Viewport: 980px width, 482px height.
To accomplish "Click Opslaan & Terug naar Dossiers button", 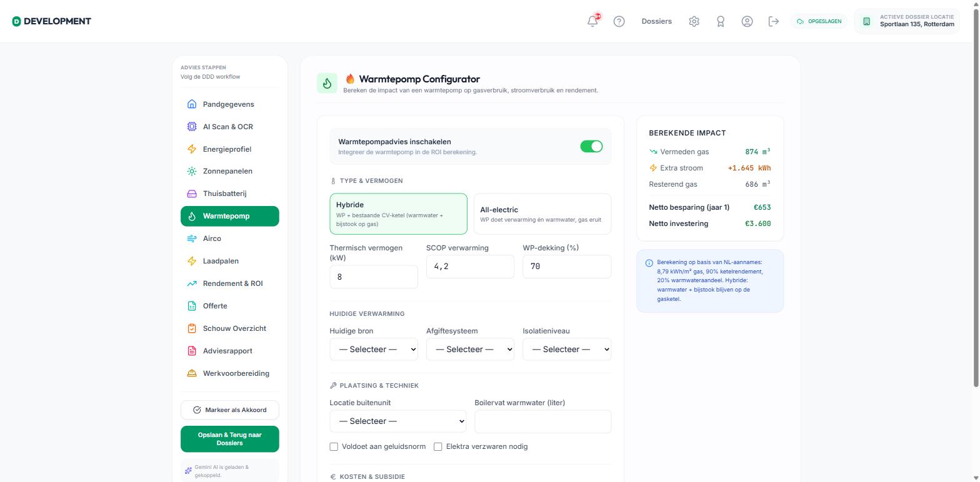I will 229,439.
